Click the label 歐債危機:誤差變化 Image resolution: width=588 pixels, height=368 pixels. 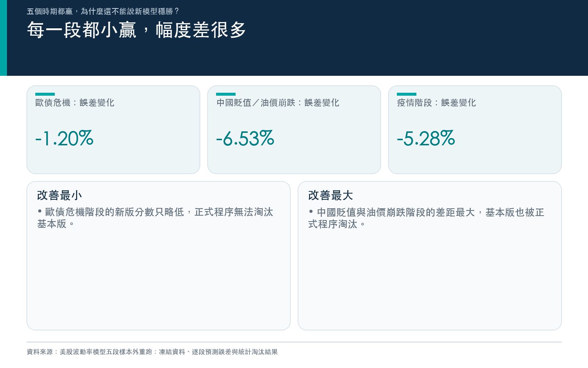click(x=75, y=103)
